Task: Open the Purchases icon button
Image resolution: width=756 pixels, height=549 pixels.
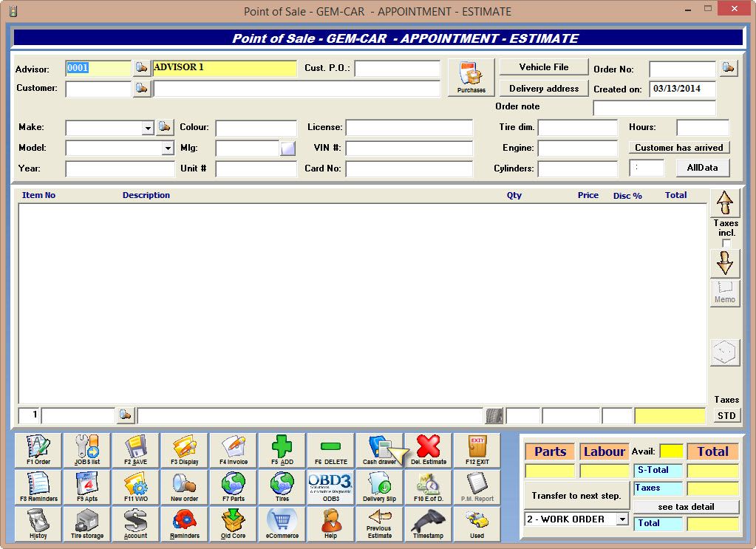Action: click(471, 78)
